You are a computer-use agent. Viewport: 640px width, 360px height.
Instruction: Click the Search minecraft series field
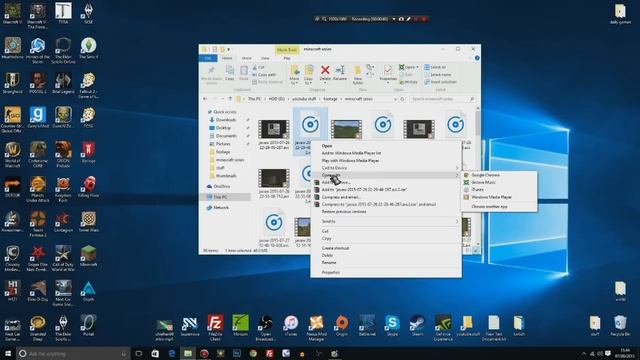pyautogui.click(x=442, y=99)
